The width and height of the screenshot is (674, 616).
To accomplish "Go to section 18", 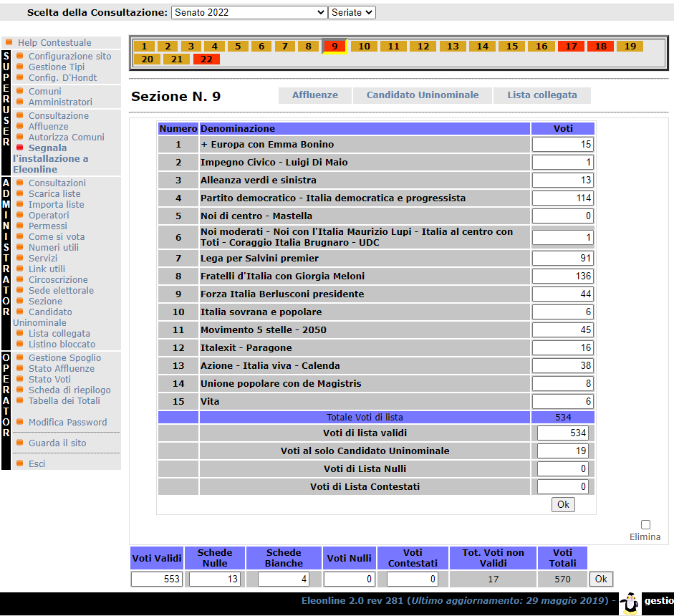I will 600,46.
